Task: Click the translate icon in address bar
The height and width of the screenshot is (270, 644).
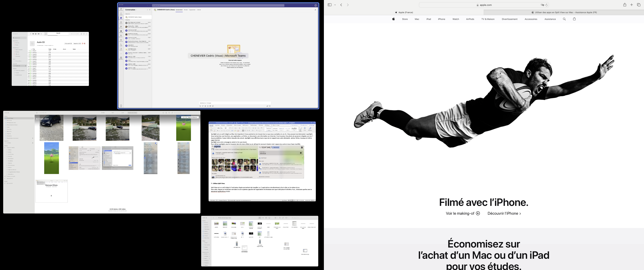Action: 542,5
